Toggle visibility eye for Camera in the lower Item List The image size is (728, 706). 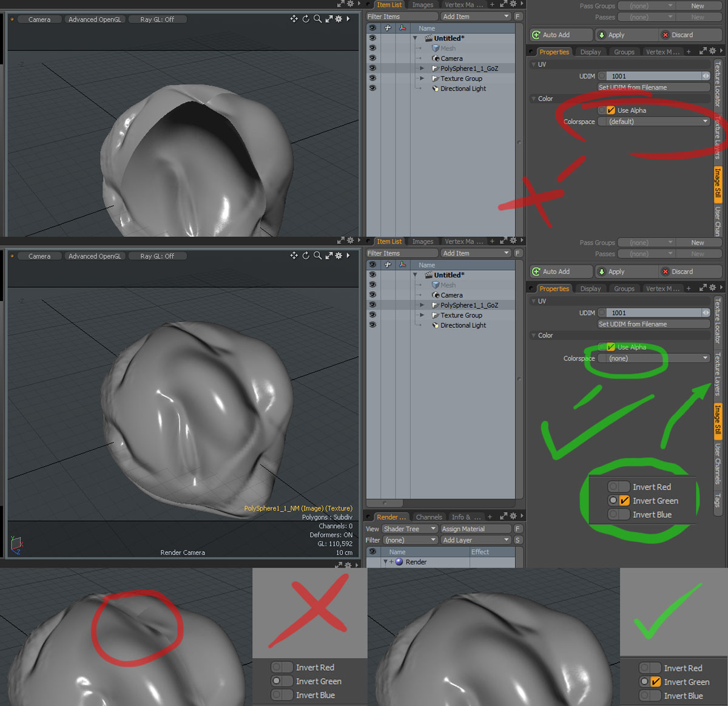(372, 294)
